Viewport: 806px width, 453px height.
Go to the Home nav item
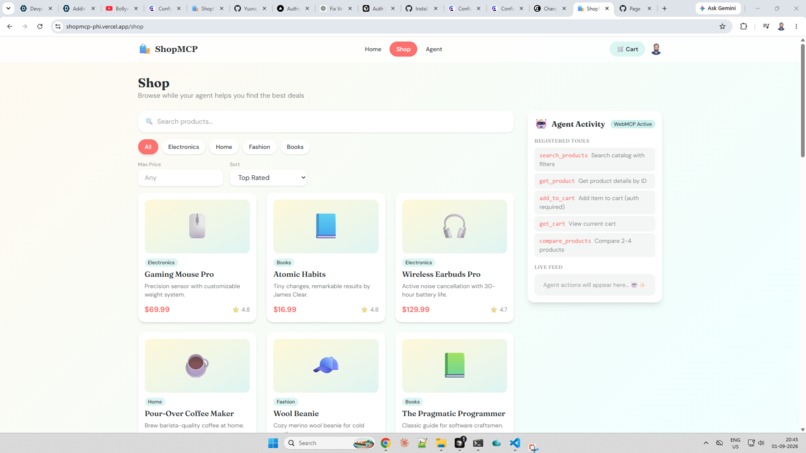point(373,49)
